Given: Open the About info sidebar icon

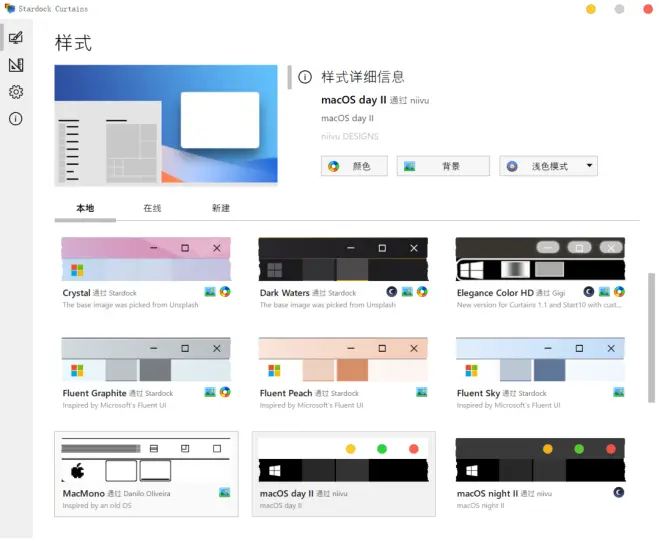Looking at the screenshot, I should click(x=16, y=119).
